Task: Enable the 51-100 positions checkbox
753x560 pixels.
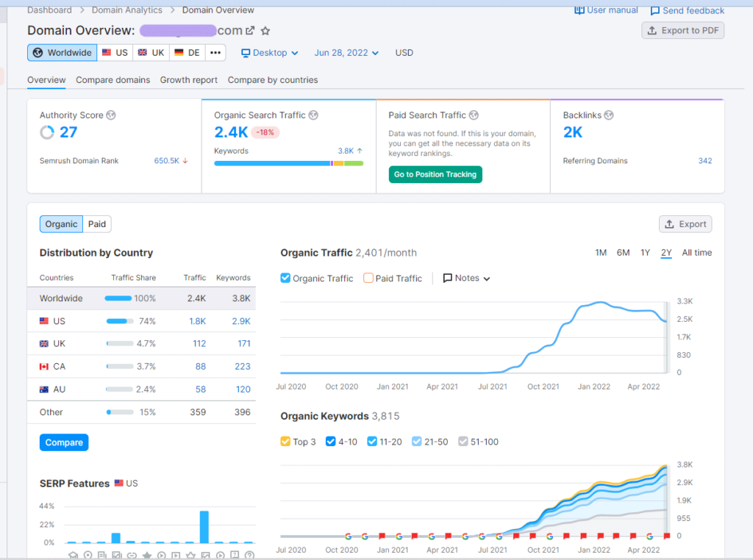Action: click(463, 442)
